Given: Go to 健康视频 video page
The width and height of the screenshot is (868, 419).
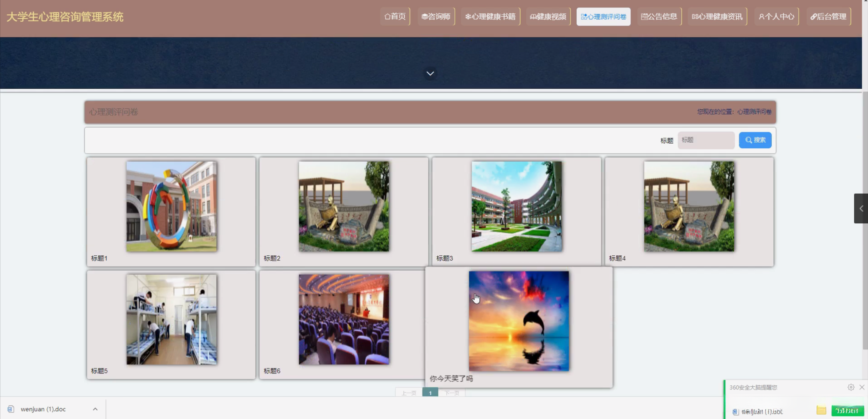Looking at the screenshot, I should tap(548, 17).
